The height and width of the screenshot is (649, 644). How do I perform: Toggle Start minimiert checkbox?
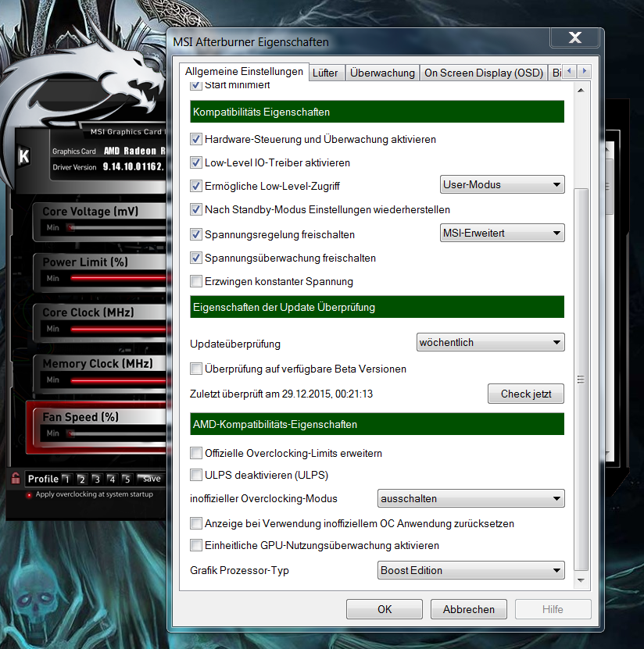pos(196,85)
